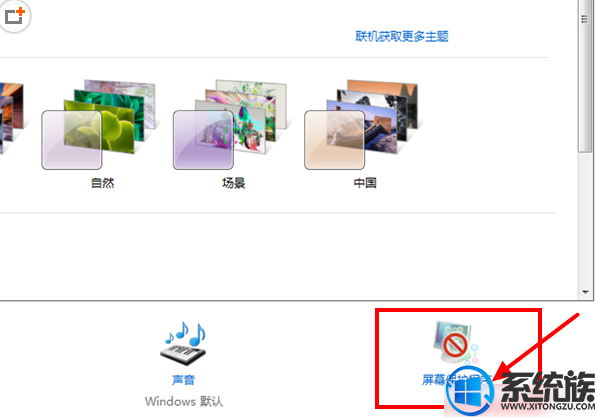The image size is (595, 419).
Task: Click the WWW.XITONGZU.COM watermark text
Action: [548, 406]
